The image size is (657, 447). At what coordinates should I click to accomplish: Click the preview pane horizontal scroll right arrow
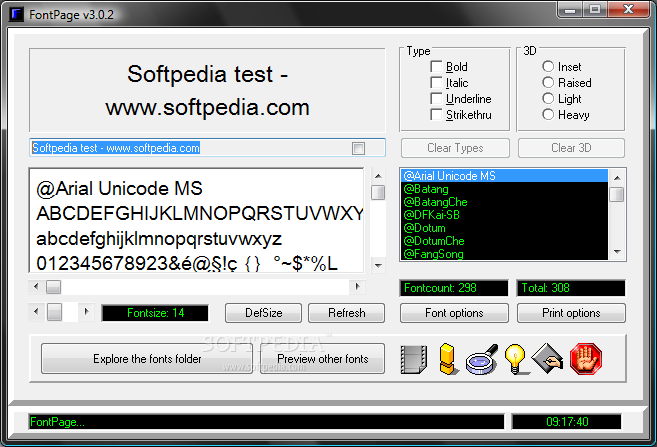(357, 287)
